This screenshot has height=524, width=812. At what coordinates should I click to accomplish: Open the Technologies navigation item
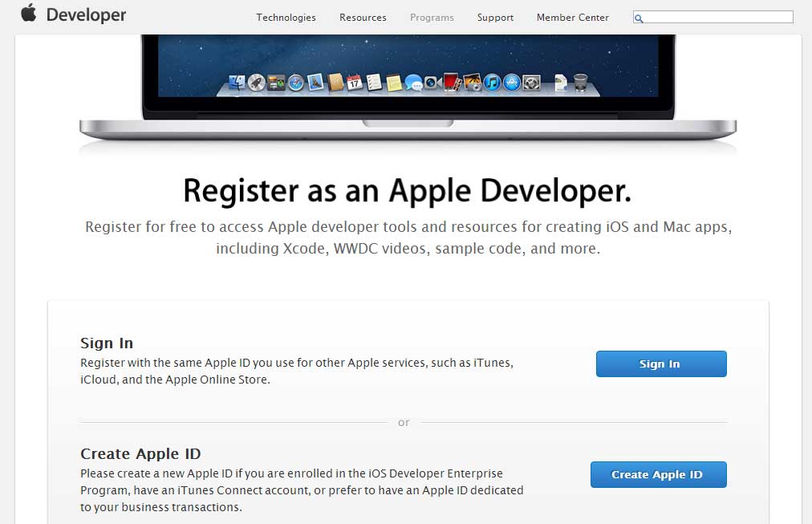point(286,17)
